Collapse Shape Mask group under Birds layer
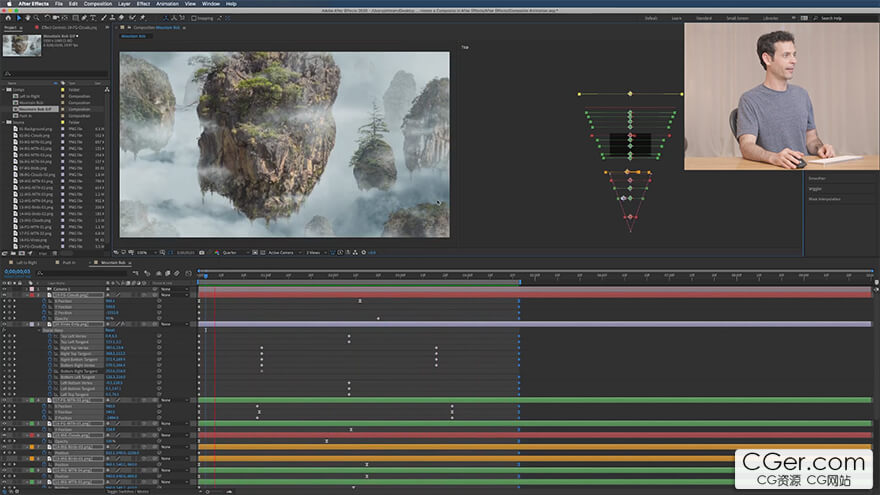This screenshot has height=495, width=880. pos(39,330)
